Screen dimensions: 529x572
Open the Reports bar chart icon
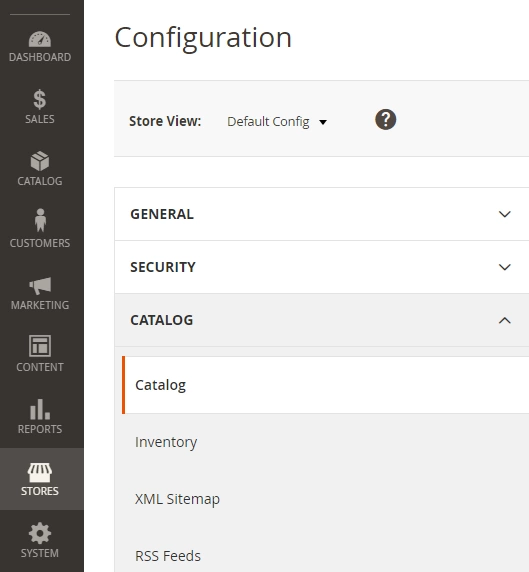pos(40,409)
